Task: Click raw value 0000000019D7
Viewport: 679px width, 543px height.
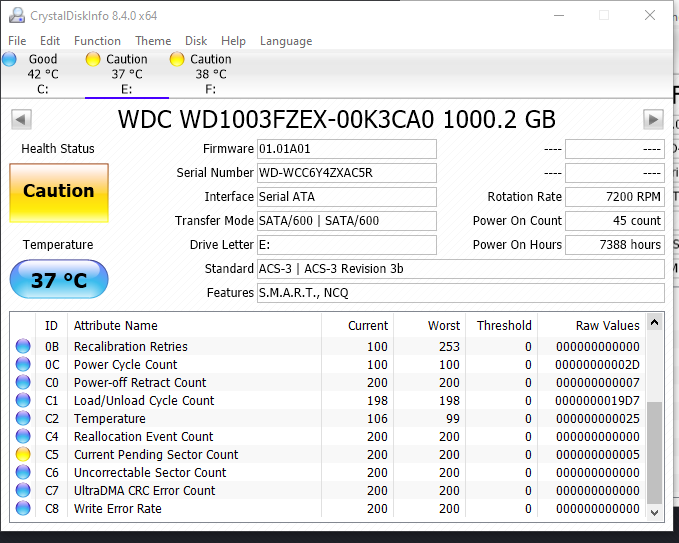Action: [x=598, y=401]
